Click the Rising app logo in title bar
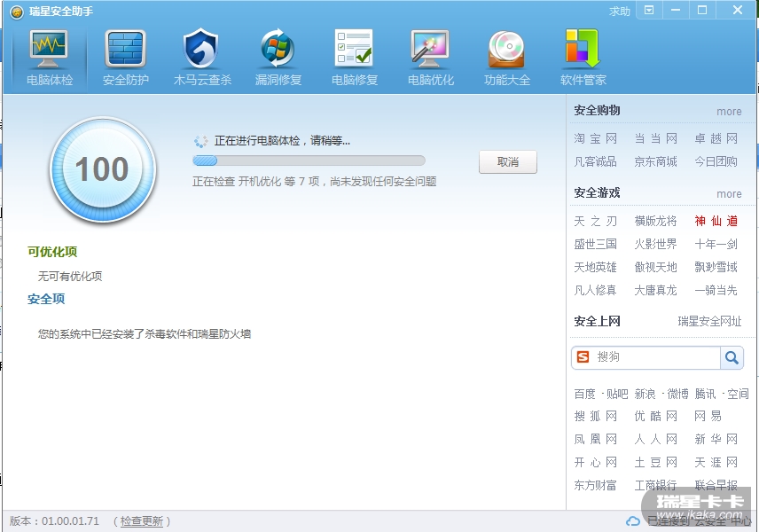 (x=17, y=12)
